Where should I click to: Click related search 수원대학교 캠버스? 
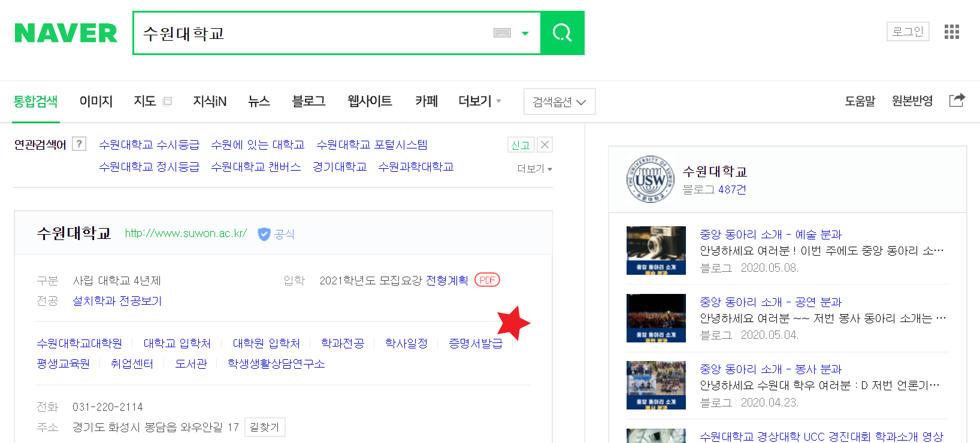click(256, 166)
